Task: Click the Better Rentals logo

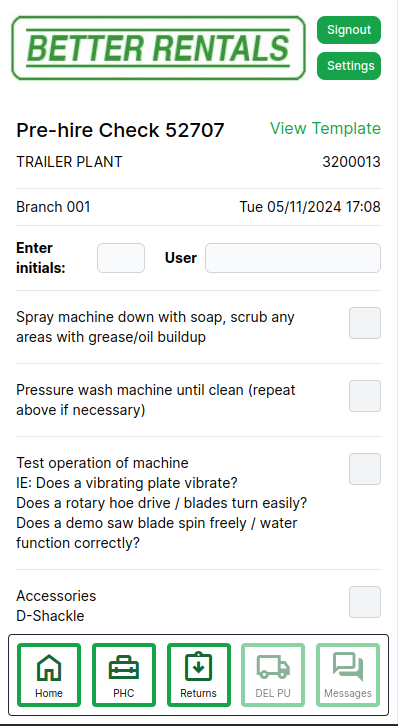Action: click(158, 48)
